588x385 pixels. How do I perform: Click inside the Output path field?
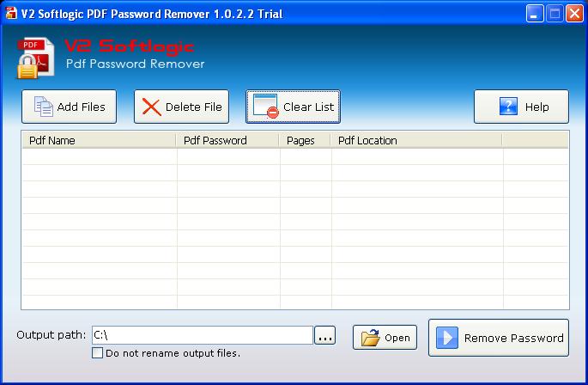coord(203,335)
